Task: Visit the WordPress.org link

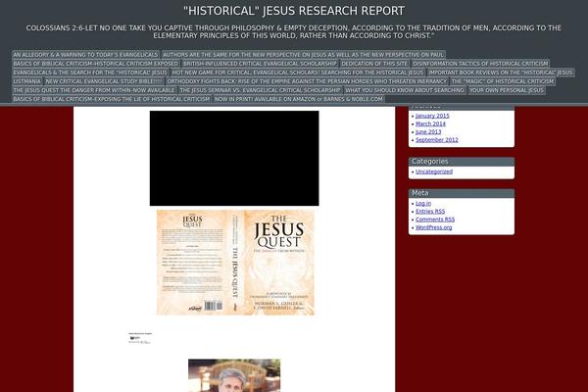Action: point(433,227)
